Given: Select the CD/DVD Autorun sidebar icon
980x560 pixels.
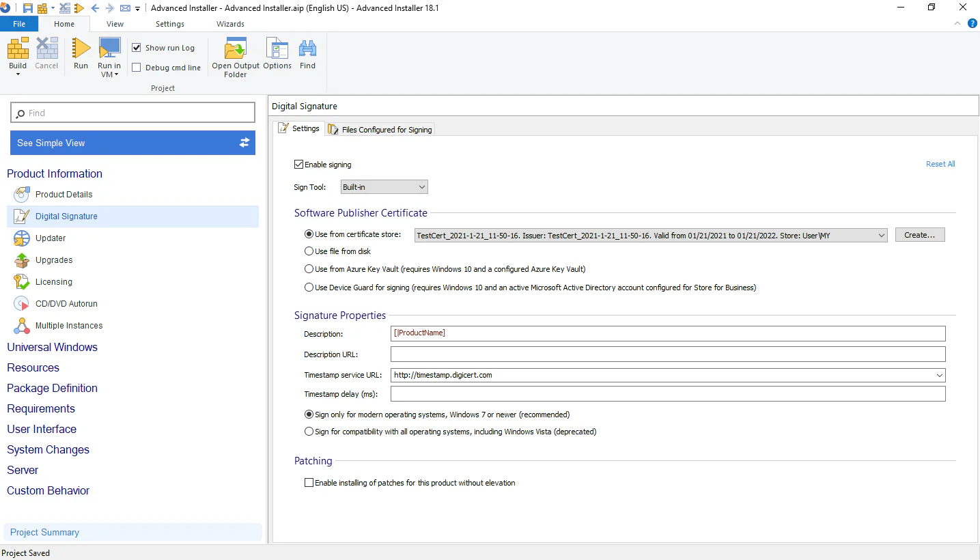Looking at the screenshot, I should coord(21,303).
